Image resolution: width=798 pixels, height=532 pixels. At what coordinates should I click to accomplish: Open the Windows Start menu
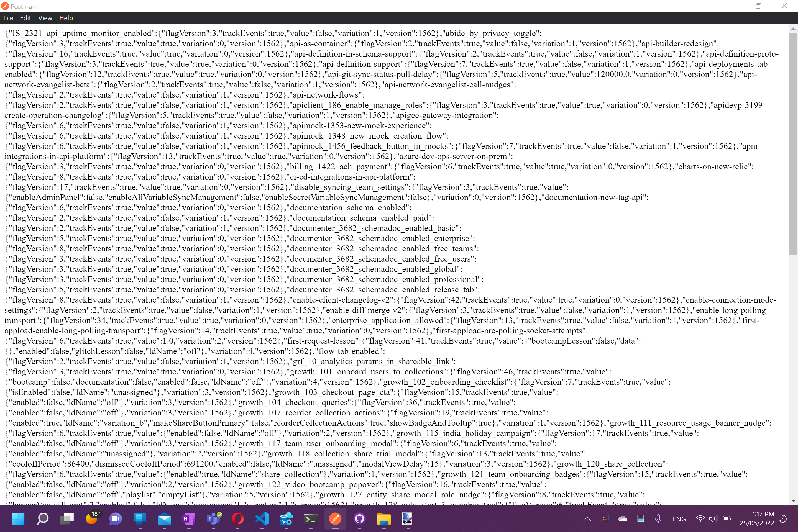[18, 518]
